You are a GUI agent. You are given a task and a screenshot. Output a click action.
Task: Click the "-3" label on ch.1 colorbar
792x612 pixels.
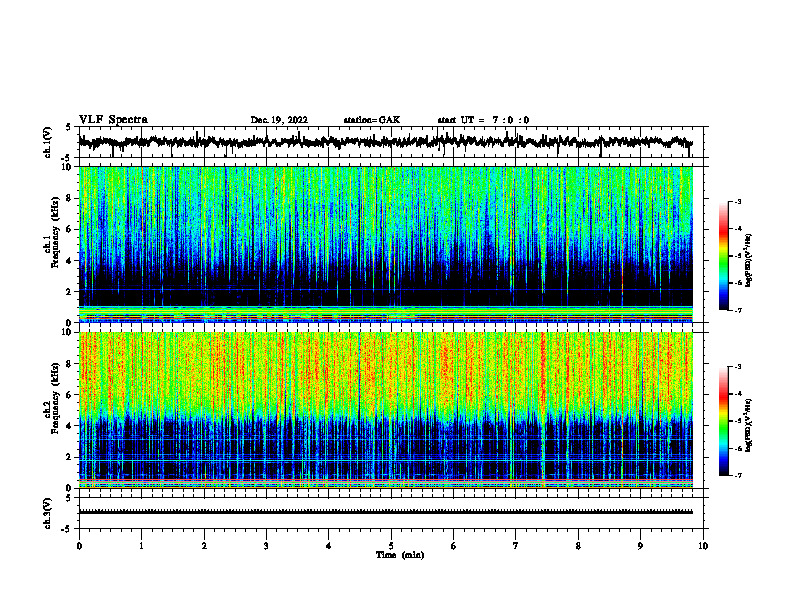(x=738, y=201)
